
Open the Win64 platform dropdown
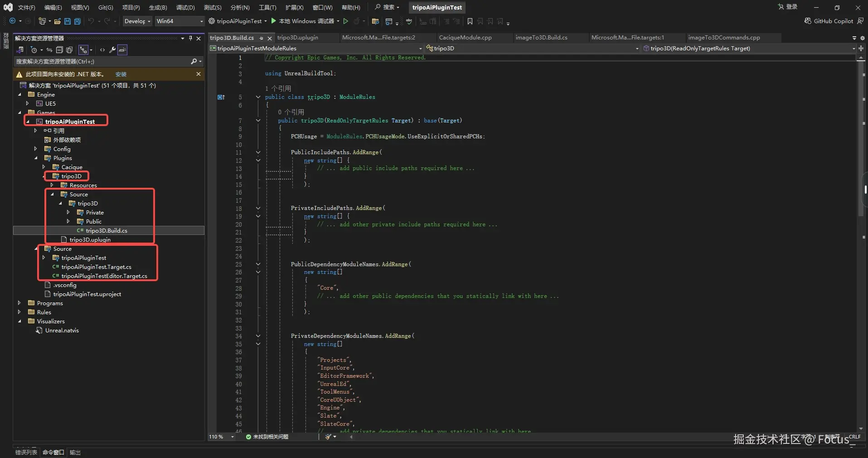[x=179, y=21]
